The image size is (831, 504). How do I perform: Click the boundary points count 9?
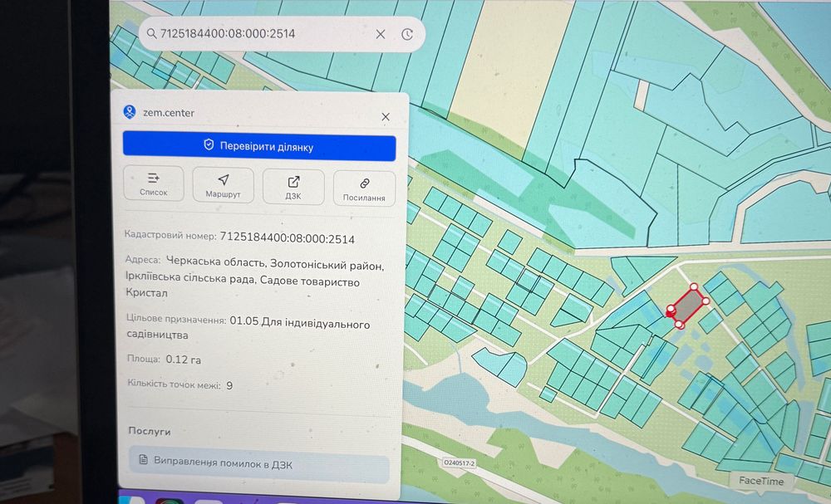pos(229,385)
